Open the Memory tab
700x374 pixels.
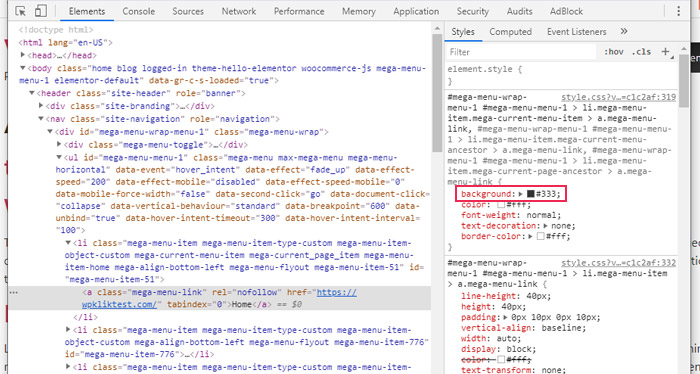point(359,11)
